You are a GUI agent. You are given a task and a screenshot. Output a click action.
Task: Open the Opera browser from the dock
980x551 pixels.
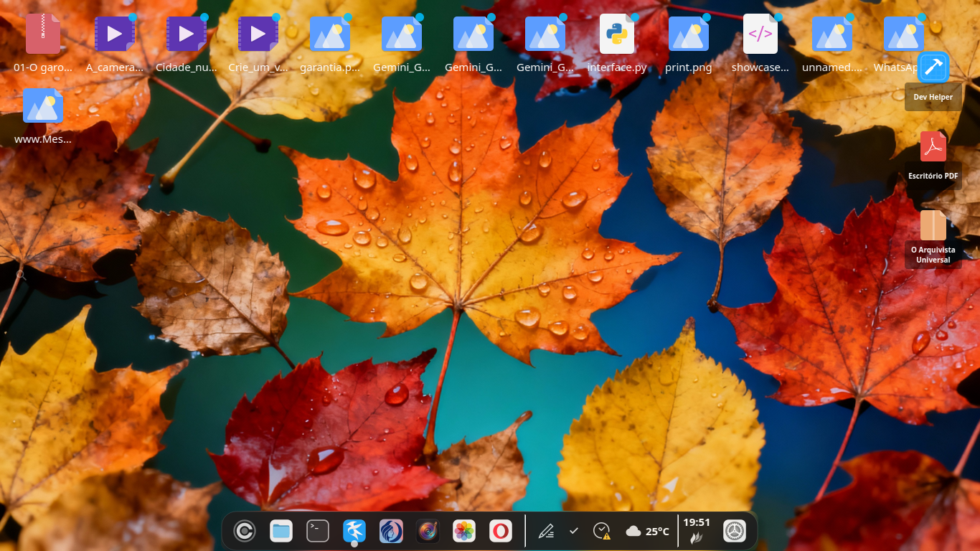(x=500, y=531)
